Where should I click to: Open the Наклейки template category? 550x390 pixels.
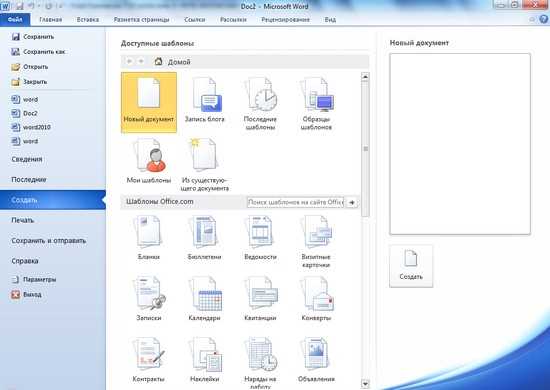[x=204, y=360]
